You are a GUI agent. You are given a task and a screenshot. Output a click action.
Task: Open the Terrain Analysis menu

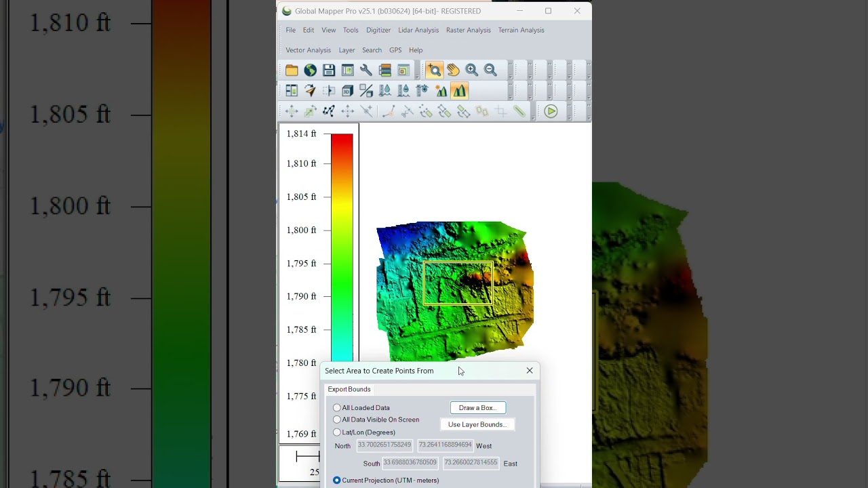[x=521, y=30]
